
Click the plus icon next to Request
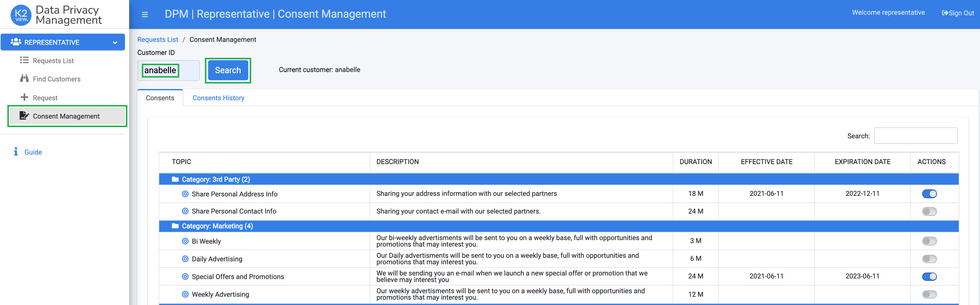(x=24, y=97)
